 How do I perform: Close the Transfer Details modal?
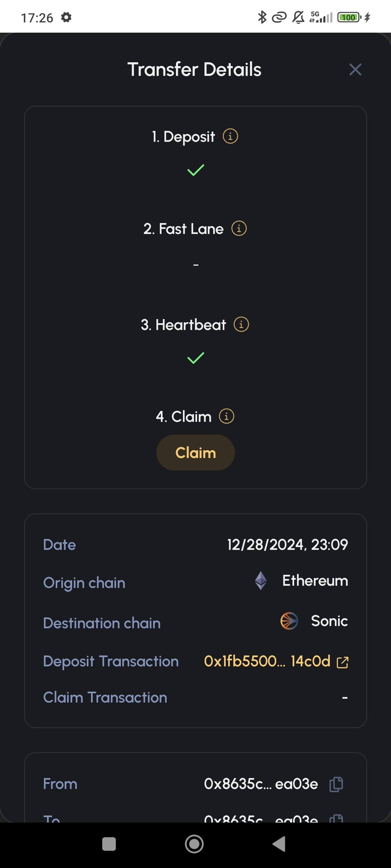click(355, 69)
